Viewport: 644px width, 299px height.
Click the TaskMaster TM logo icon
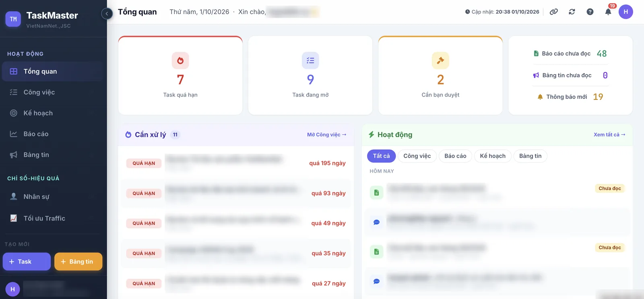pos(13,19)
